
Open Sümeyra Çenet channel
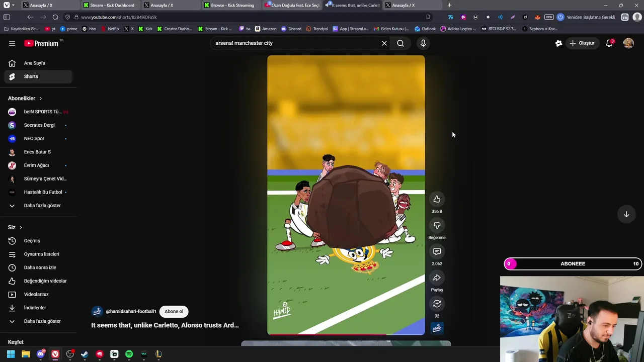click(x=38, y=179)
